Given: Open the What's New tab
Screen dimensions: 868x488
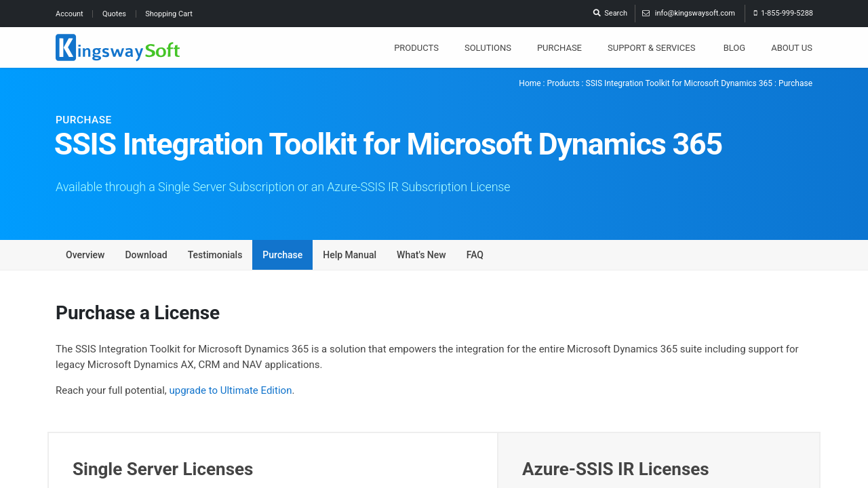Looking at the screenshot, I should coord(421,255).
